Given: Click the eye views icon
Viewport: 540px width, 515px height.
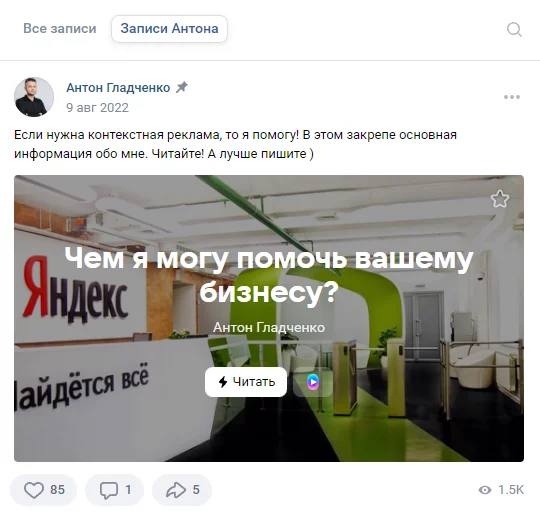Looking at the screenshot, I should click(x=485, y=490).
